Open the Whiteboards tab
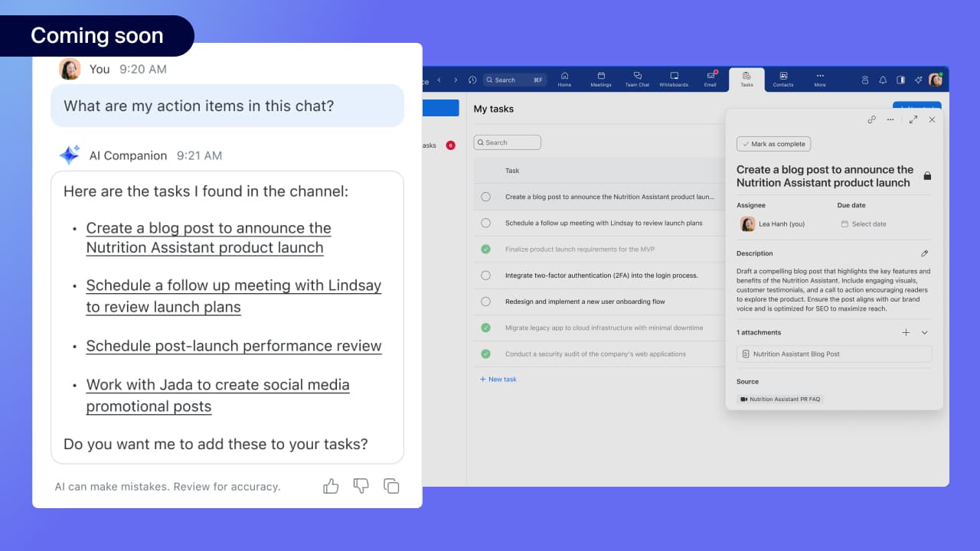 (674, 80)
